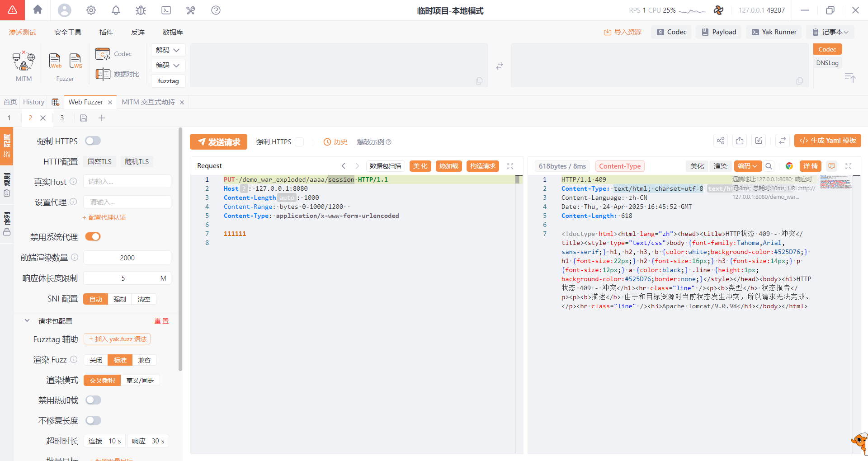Open the WebSocket Fuzzer icon
This screenshot has width=868, height=461.
[75, 61]
